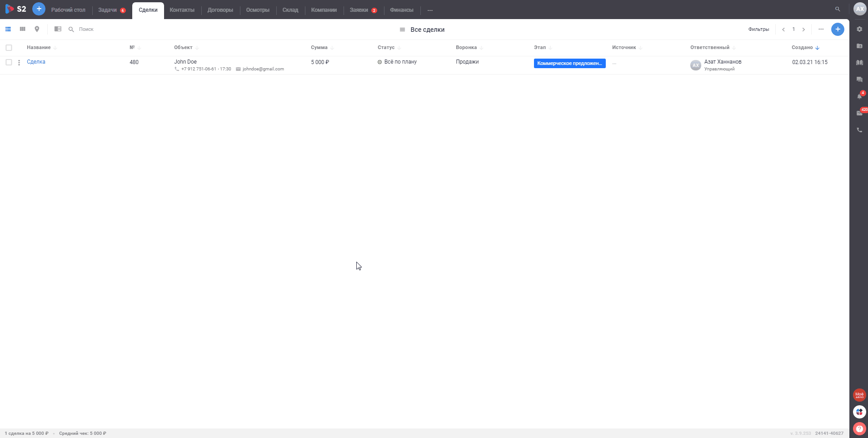
Task: Open settings gear in right sidebar
Action: click(859, 29)
